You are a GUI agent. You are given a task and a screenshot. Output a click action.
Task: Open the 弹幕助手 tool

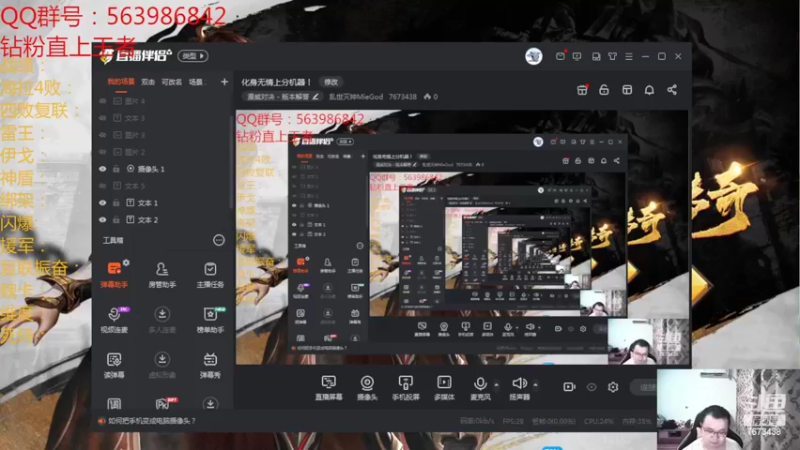(x=114, y=274)
